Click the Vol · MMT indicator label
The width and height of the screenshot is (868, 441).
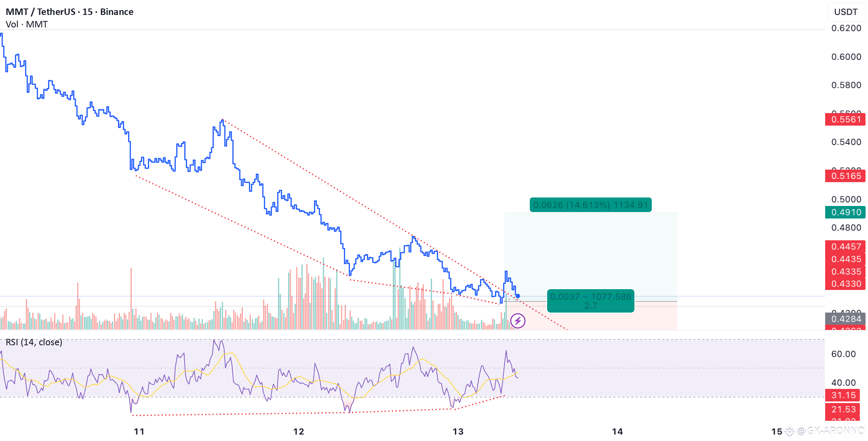27,24
